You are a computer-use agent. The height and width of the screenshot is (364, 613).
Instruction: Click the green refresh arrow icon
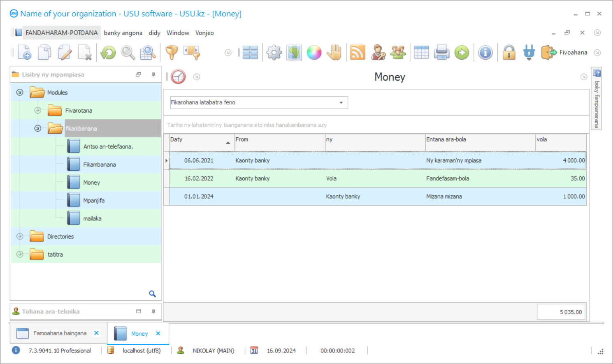[x=108, y=52]
